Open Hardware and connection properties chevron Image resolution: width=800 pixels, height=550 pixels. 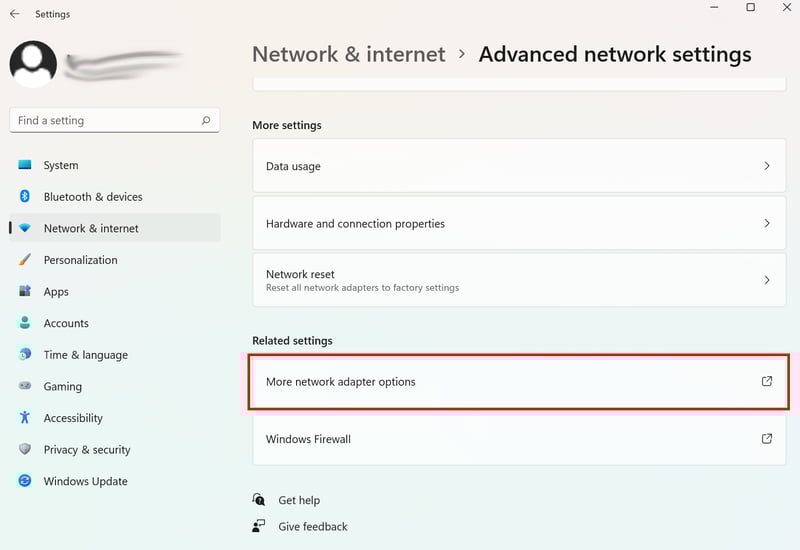pos(767,223)
